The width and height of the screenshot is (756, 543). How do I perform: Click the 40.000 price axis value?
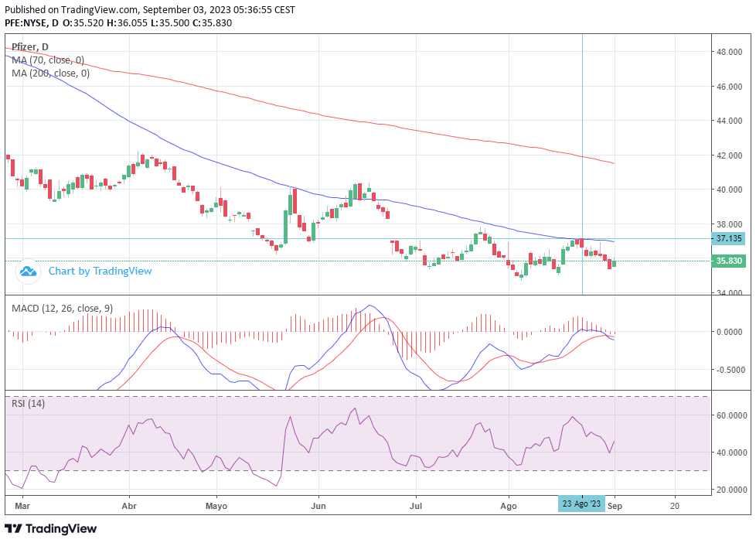point(729,190)
